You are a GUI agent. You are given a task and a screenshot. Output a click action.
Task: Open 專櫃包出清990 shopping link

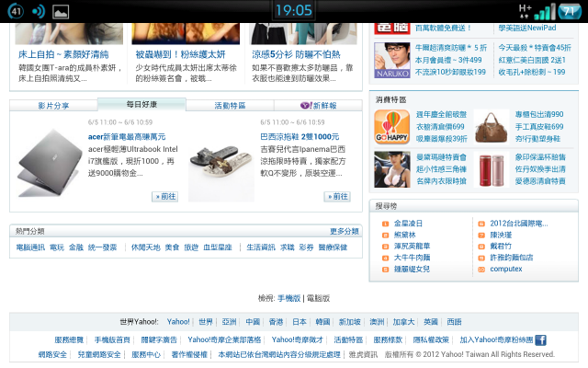click(539, 114)
